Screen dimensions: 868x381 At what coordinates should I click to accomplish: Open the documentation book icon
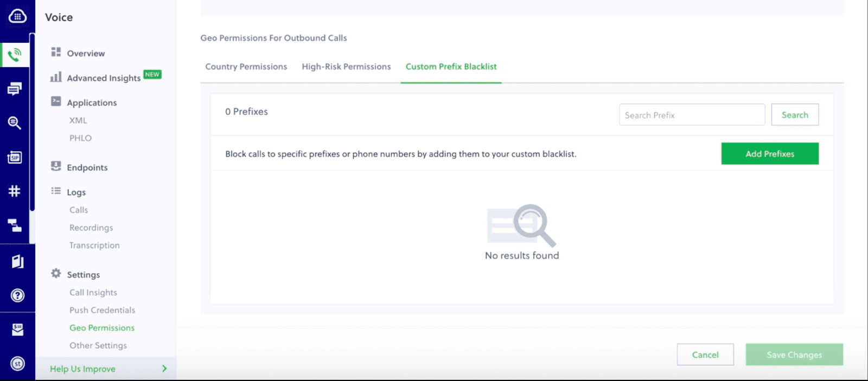click(17, 262)
